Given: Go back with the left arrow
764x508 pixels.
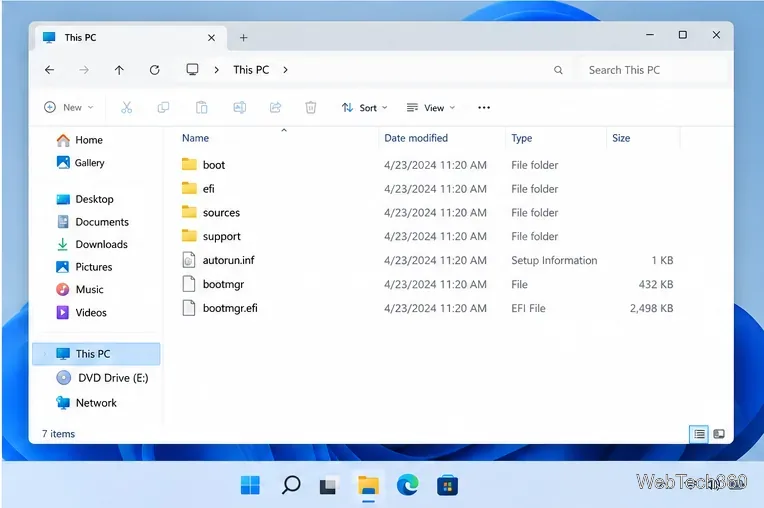Looking at the screenshot, I should [x=49, y=70].
